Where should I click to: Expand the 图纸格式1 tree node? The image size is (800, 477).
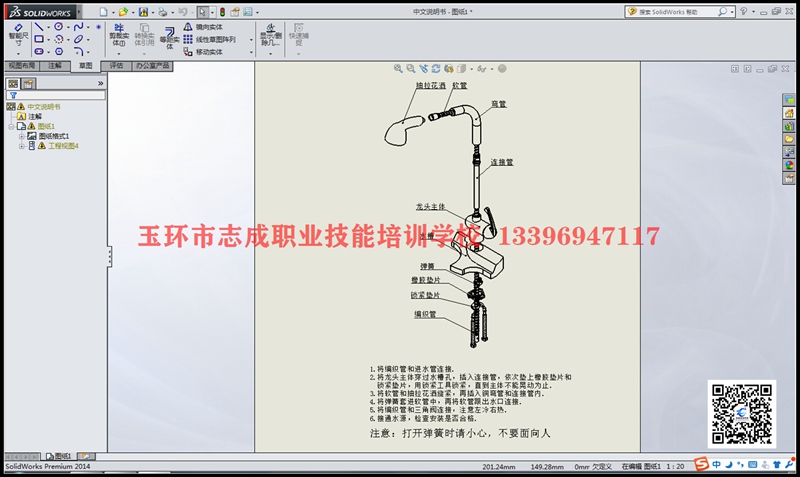[x=21, y=136]
